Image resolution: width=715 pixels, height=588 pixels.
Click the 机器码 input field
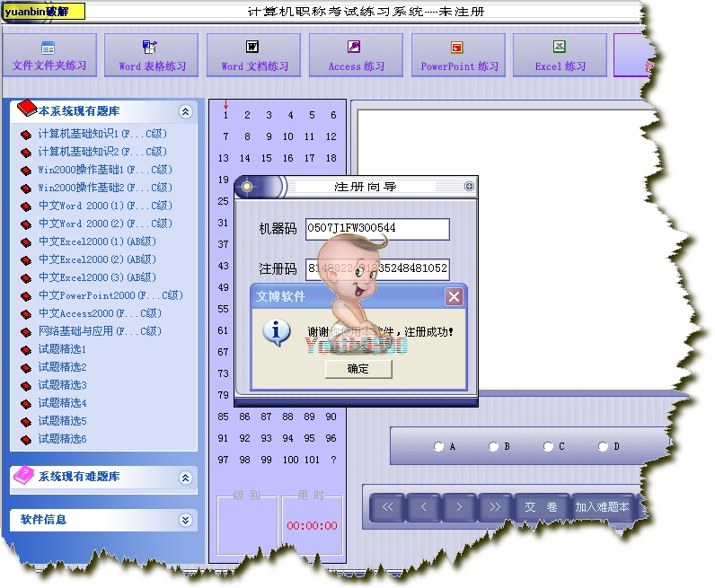376,228
